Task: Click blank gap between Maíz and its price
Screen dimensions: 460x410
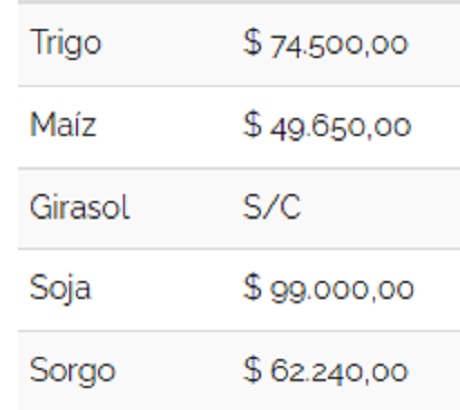Action: click(170, 127)
